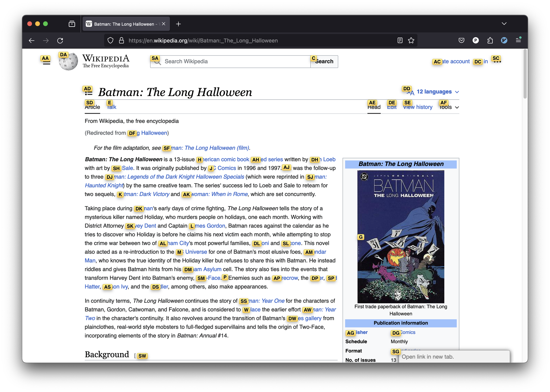The height and width of the screenshot is (392, 550).
Task: Expand the list all tabs chevron
Action: [504, 24]
